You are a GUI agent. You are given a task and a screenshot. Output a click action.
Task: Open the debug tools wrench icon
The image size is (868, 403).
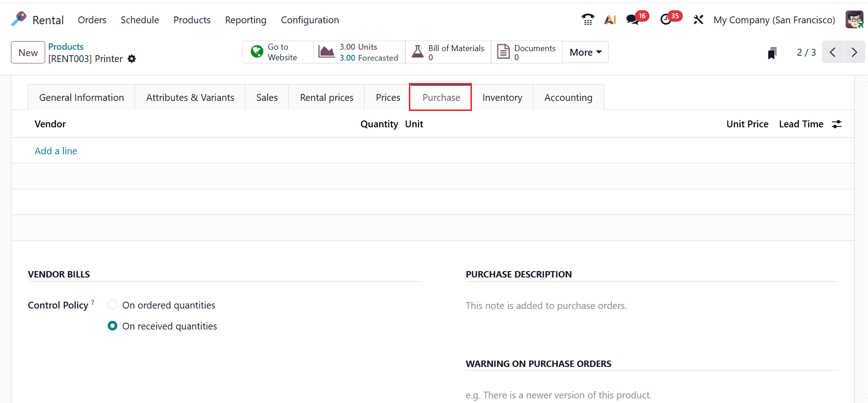[x=698, y=20]
